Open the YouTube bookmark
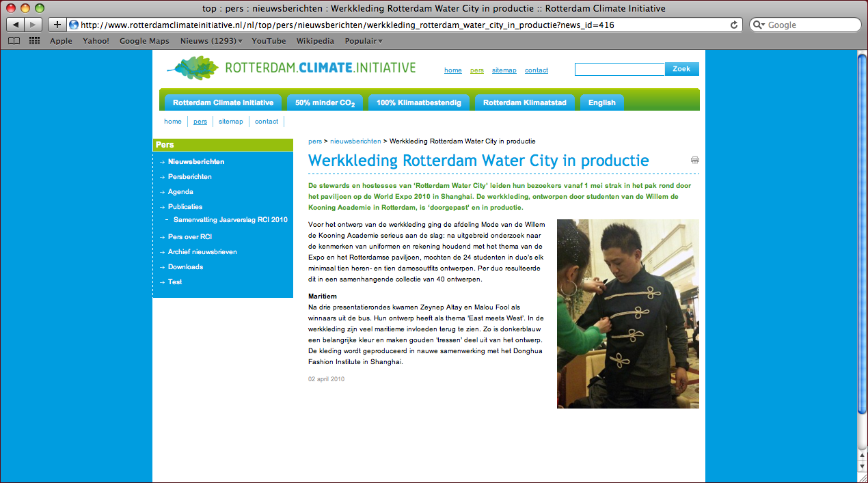Image resolution: width=868 pixels, height=483 pixels. [x=269, y=41]
